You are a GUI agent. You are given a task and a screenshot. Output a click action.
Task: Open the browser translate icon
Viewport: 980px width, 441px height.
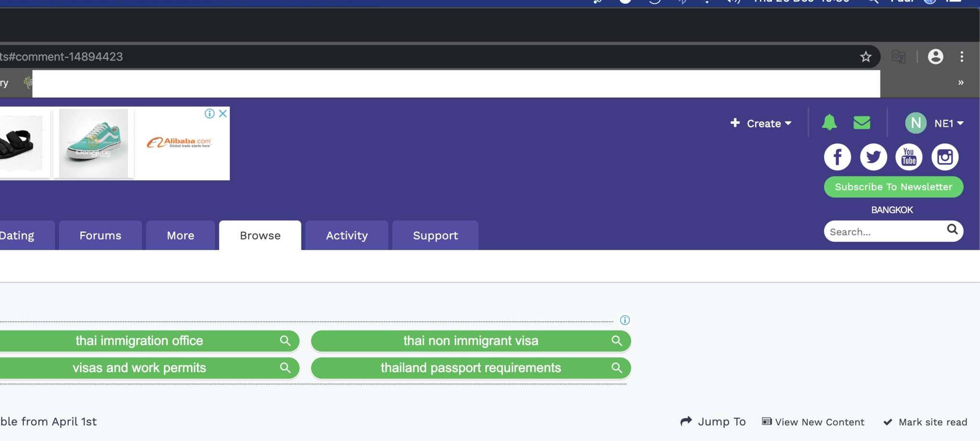pyautogui.click(x=899, y=56)
